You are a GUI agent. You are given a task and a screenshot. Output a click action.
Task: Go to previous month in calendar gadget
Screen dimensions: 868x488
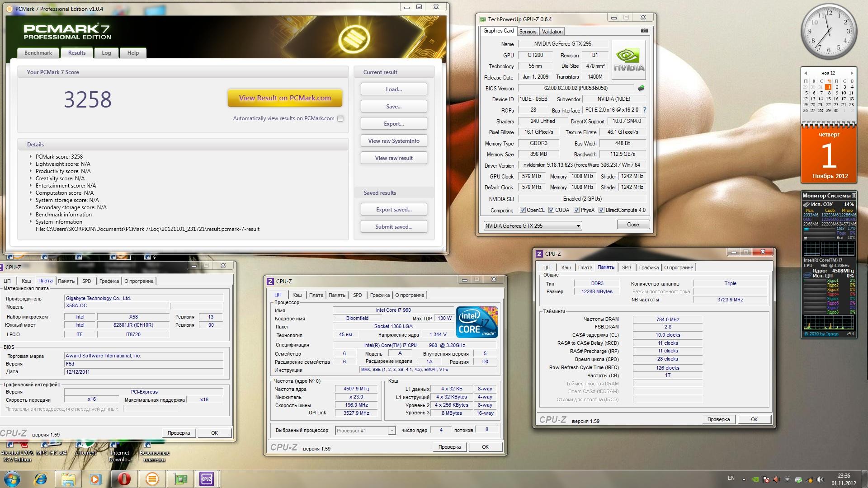coord(805,73)
